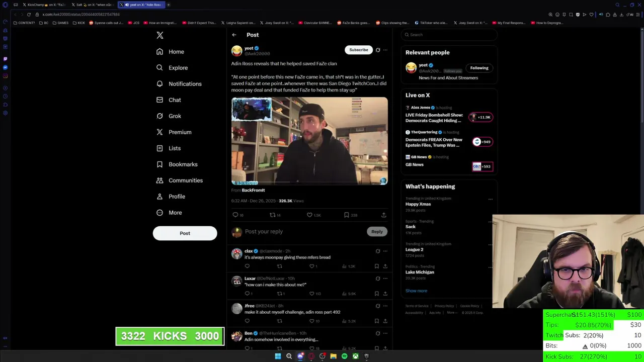
Task: Reload the page in the browser
Action: click(29, 15)
